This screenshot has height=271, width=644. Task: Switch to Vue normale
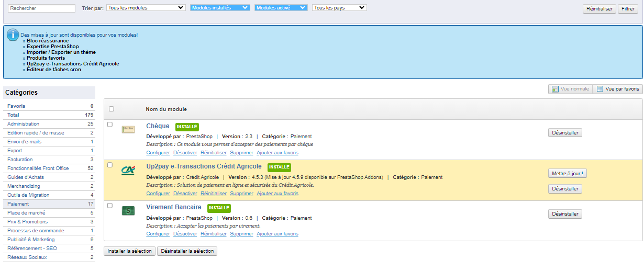[x=570, y=89]
